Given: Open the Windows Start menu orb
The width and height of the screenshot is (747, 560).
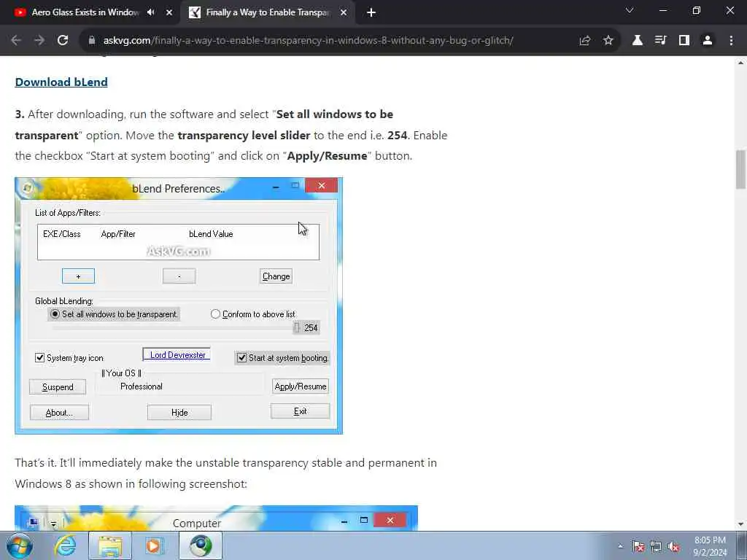Looking at the screenshot, I should (20, 545).
